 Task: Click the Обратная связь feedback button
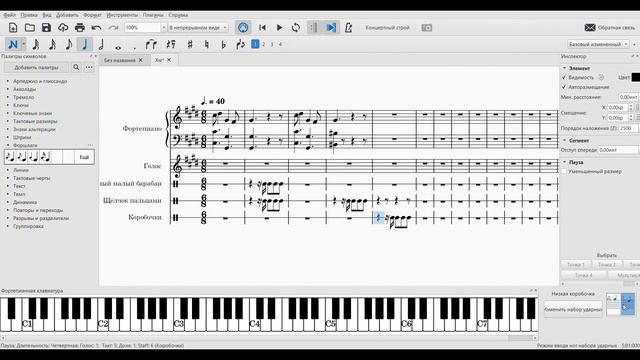(x=610, y=28)
